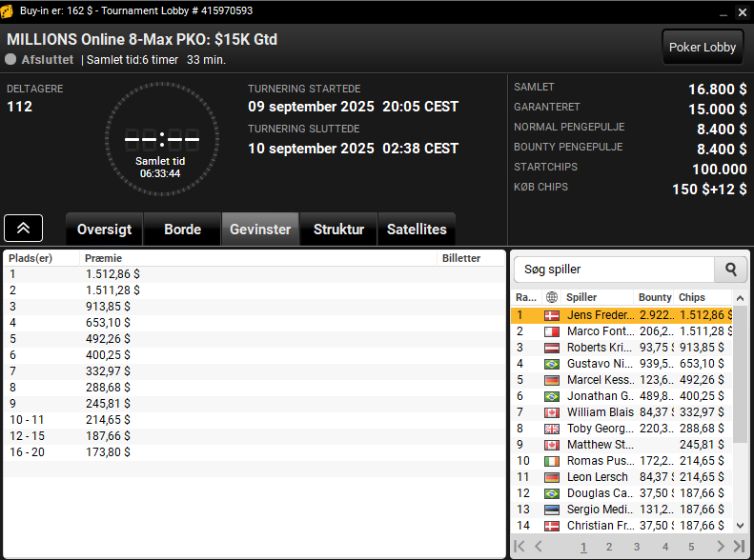Open the Satellites tab
Image resolution: width=754 pixels, height=560 pixels.
pyautogui.click(x=417, y=230)
